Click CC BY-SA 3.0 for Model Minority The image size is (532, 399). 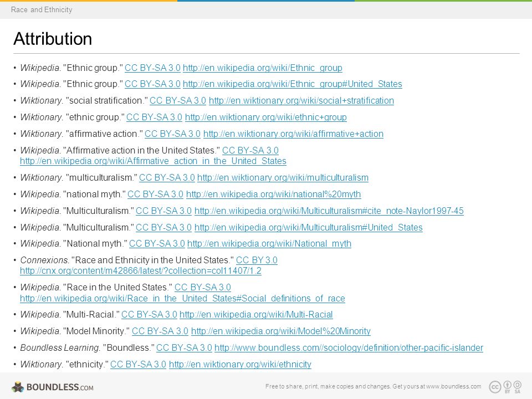[160, 331]
